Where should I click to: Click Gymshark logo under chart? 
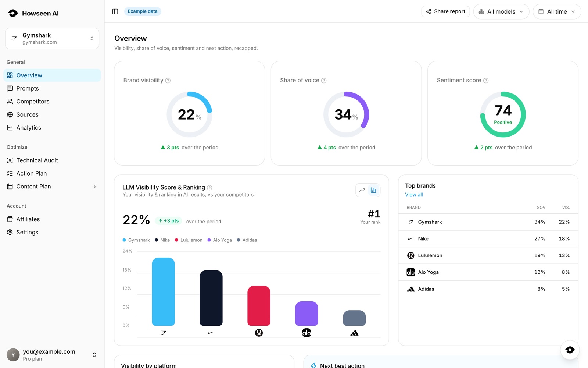pos(164,333)
